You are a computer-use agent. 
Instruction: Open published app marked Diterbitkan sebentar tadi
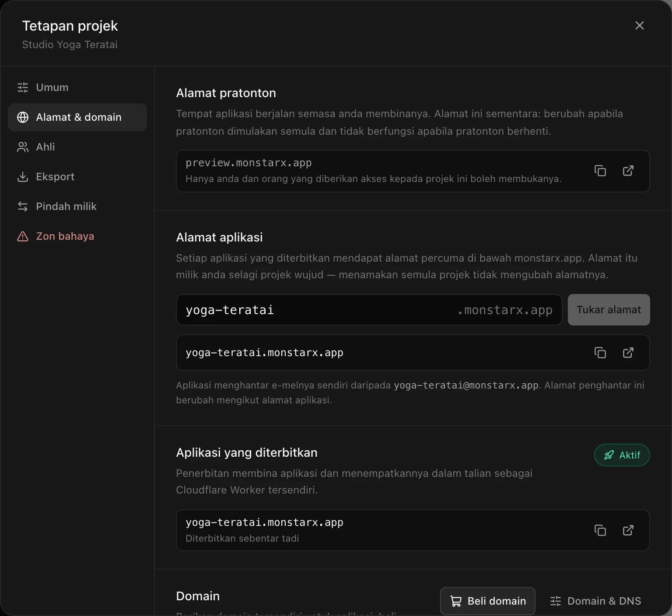pyautogui.click(x=628, y=530)
